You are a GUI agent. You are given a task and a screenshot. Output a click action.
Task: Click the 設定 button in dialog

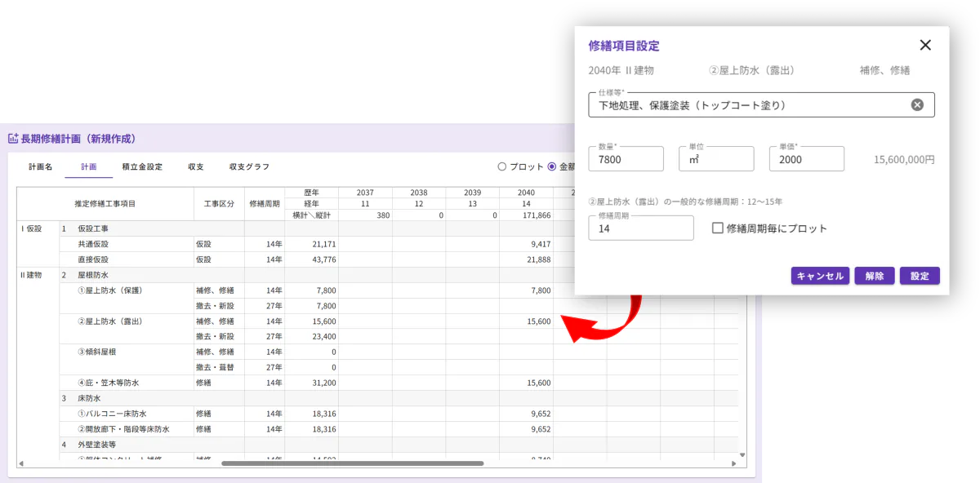tap(920, 276)
